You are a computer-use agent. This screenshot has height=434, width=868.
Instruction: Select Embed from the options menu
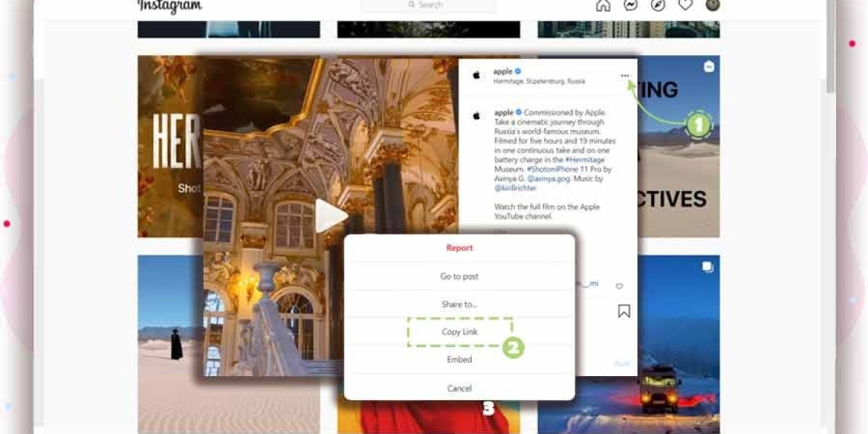459,359
